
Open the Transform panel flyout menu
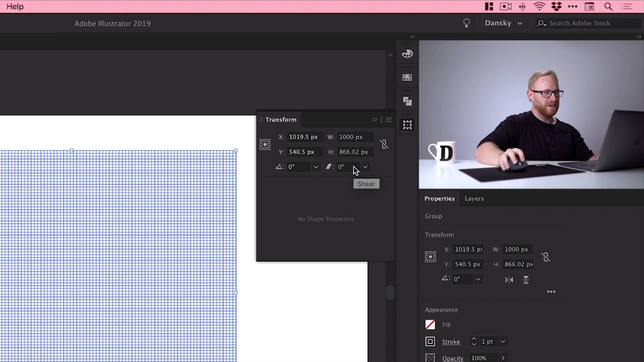coord(388,120)
